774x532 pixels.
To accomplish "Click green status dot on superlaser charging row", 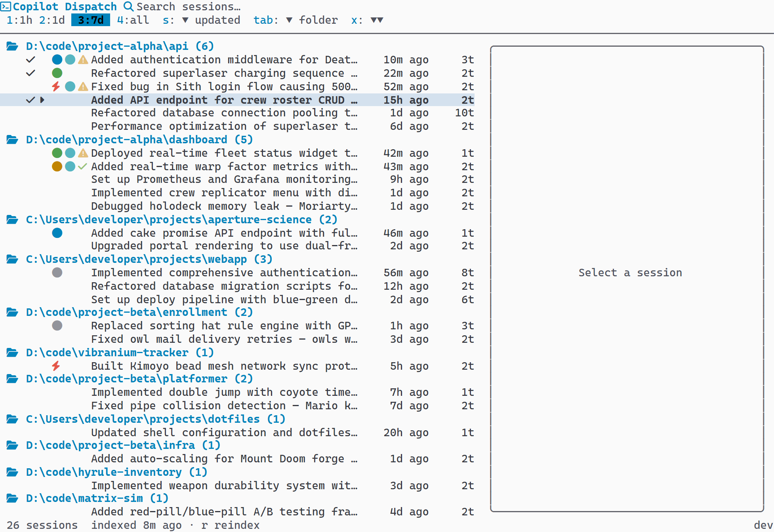I will [x=57, y=73].
